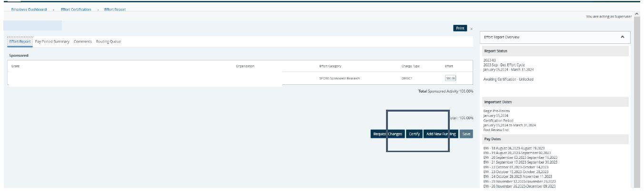Viewport: 644px width, 196px height.
Task: Select the DIRECT charge type cell
Action: click(x=406, y=78)
